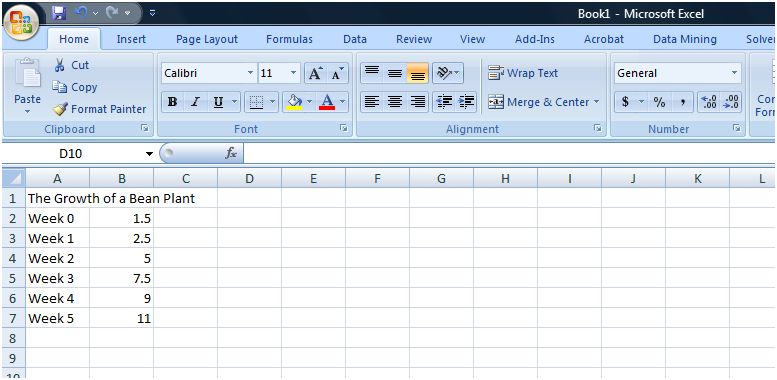Switch to the Insert tab
Viewport: 777px width, 380px height.
click(x=131, y=39)
